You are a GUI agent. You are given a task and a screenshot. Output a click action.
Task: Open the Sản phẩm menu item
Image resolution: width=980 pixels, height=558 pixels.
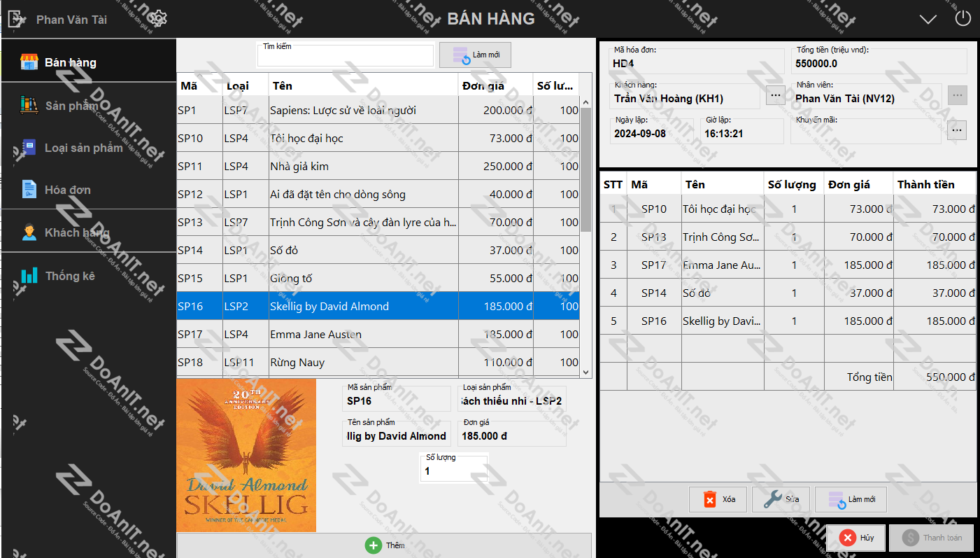point(88,104)
